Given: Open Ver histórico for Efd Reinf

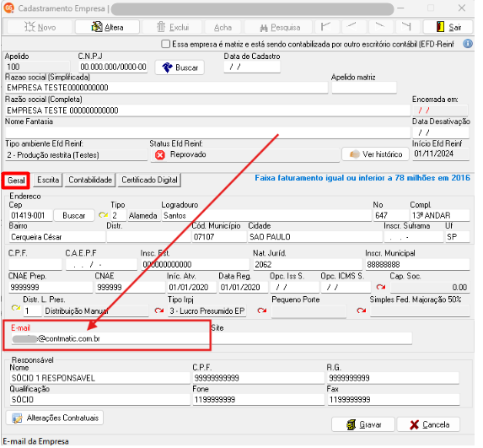Looking at the screenshot, I should click(x=375, y=154).
